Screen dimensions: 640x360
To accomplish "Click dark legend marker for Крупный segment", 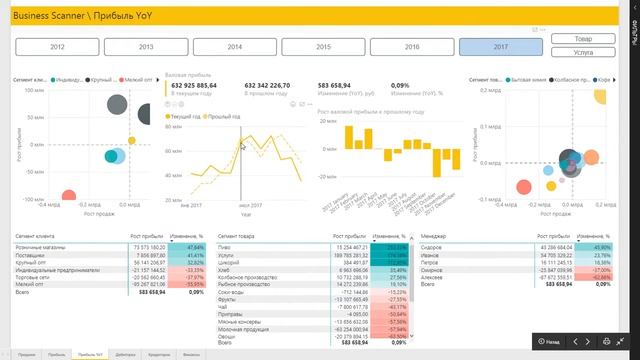I will click(x=87, y=80).
